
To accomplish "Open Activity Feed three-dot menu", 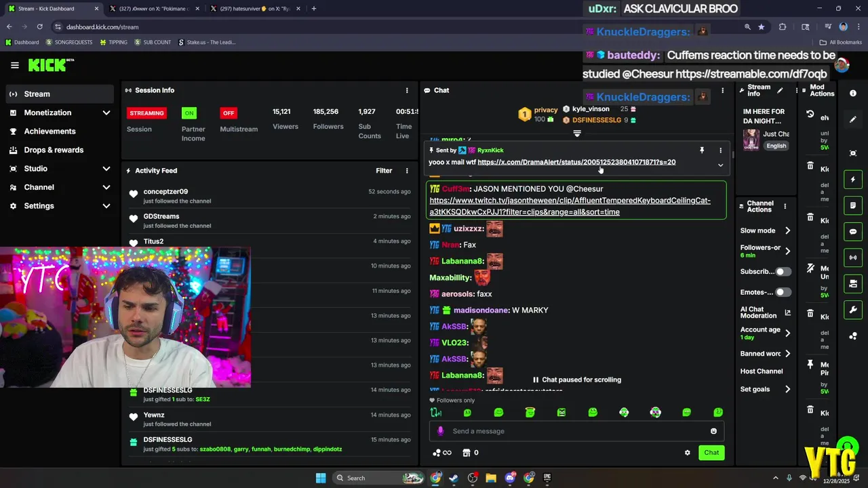I will point(407,171).
